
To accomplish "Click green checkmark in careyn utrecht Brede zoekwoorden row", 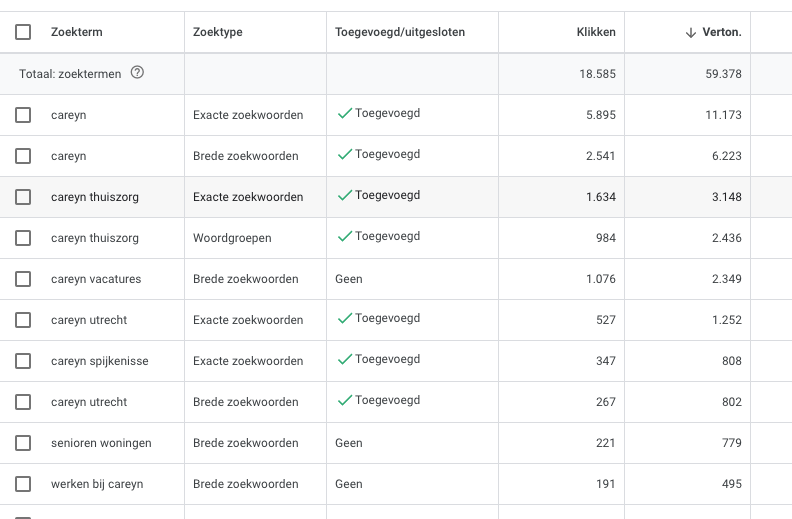I will (344, 400).
